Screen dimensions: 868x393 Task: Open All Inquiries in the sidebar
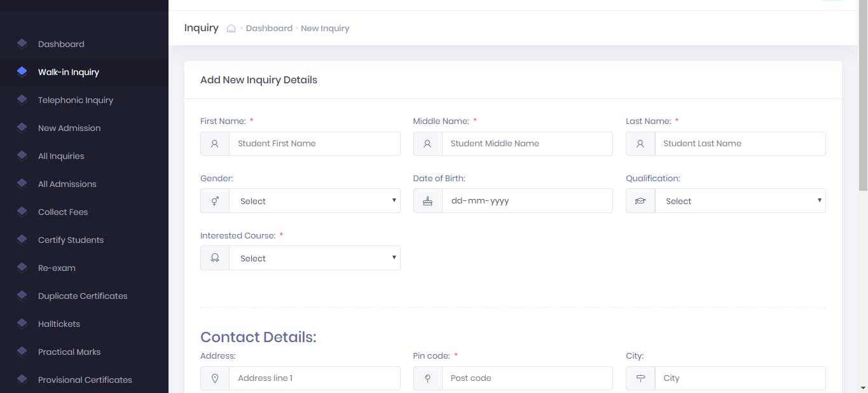pyautogui.click(x=84, y=156)
